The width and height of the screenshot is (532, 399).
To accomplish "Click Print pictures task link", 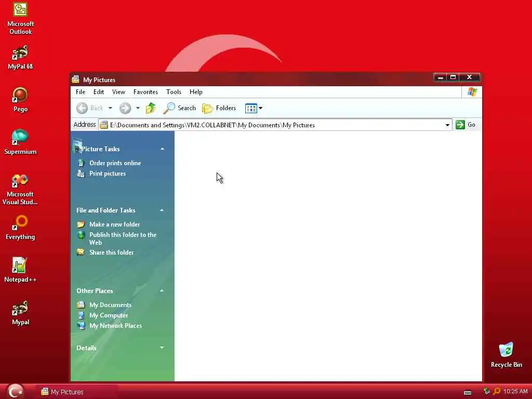I will click(x=108, y=174).
